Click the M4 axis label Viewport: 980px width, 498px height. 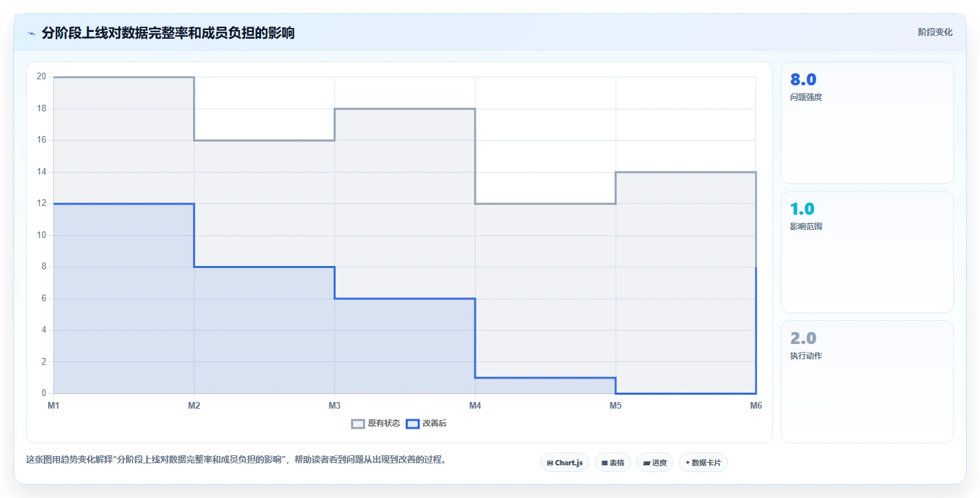click(475, 405)
